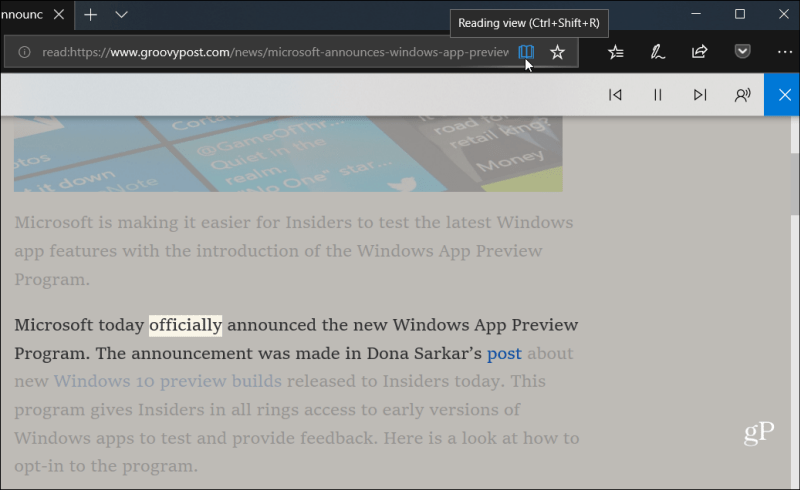
Task: Click the text 'Microsoft is making it easier'
Action: [x=133, y=223]
